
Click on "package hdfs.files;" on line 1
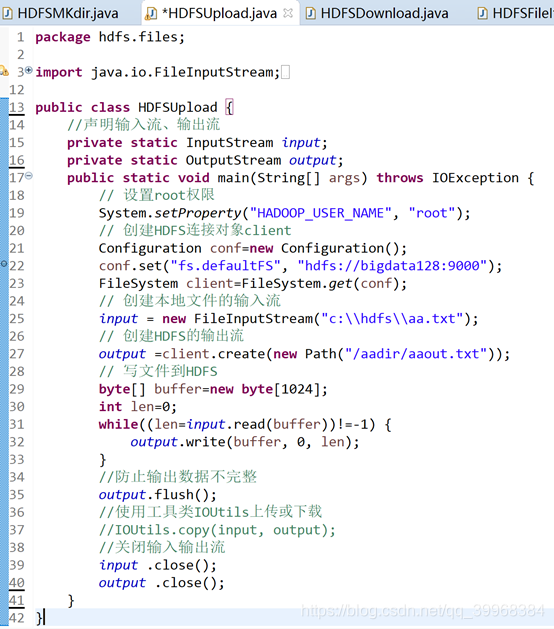coord(110,37)
